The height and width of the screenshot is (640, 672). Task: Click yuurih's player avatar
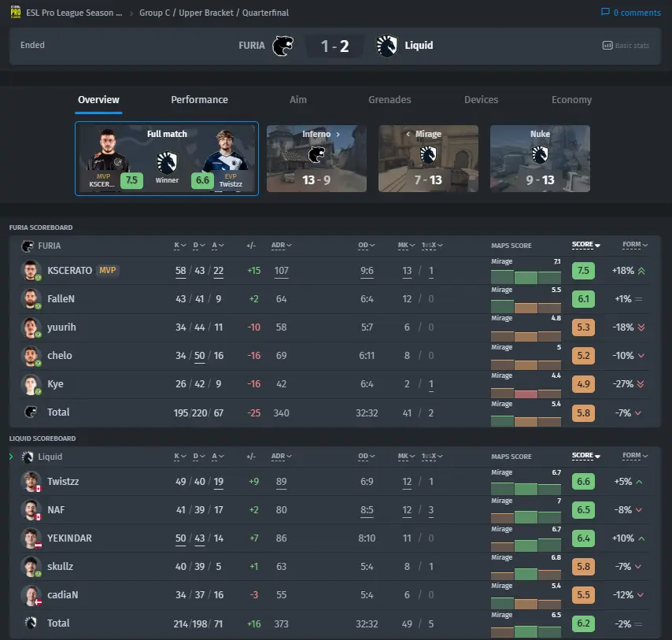pyautogui.click(x=31, y=327)
